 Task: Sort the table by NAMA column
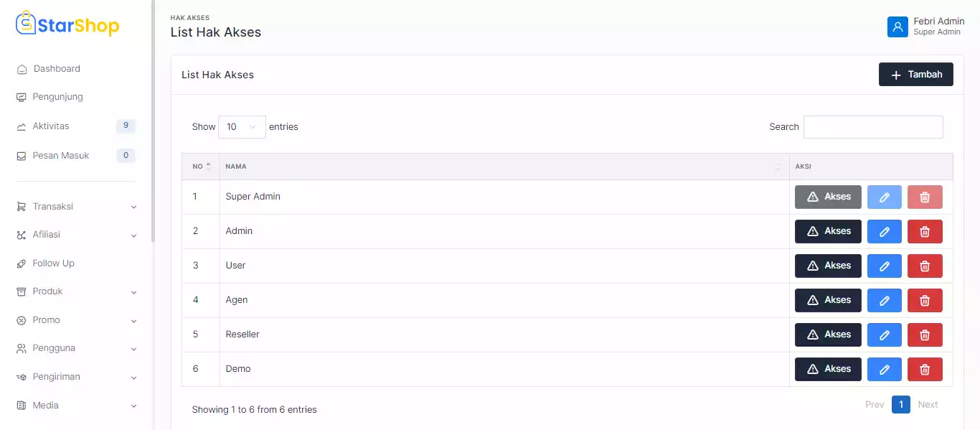pos(502,167)
